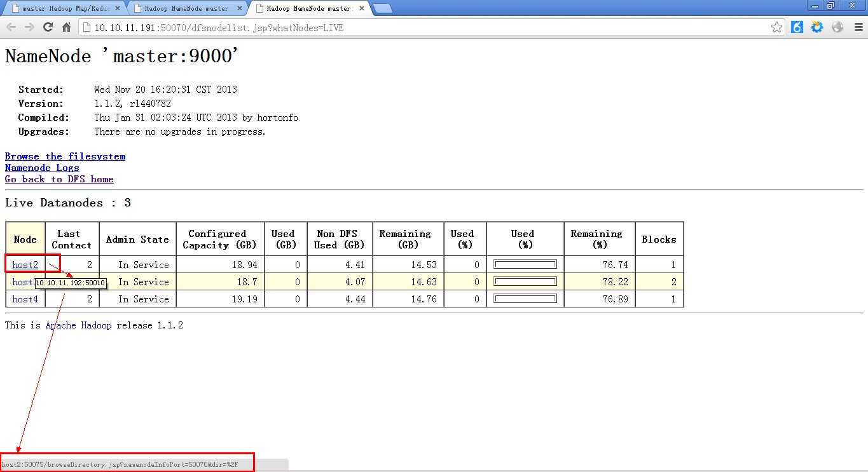Open a new tab button
The image size is (868, 472).
(x=382, y=8)
